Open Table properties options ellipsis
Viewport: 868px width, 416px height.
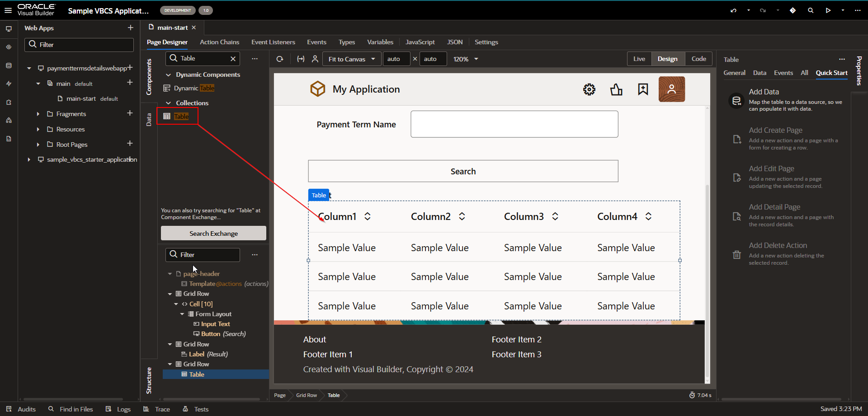click(842, 59)
